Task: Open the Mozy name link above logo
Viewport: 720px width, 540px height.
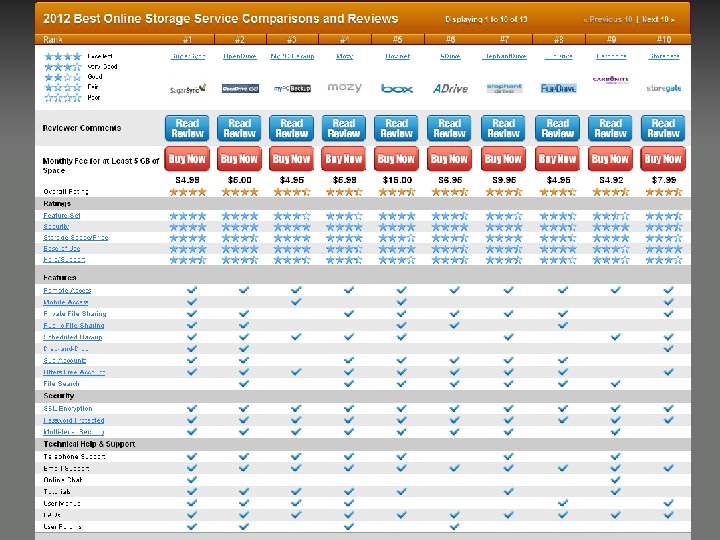Action: 344,56
